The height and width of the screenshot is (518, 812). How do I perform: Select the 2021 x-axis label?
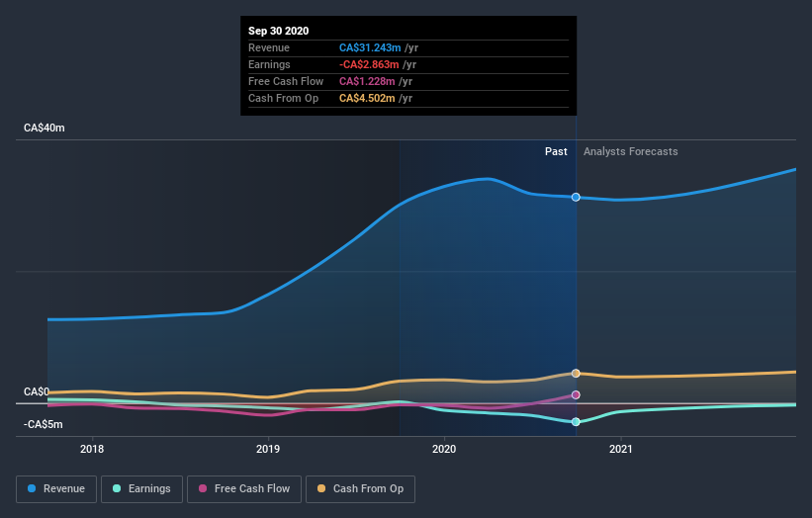(620, 449)
